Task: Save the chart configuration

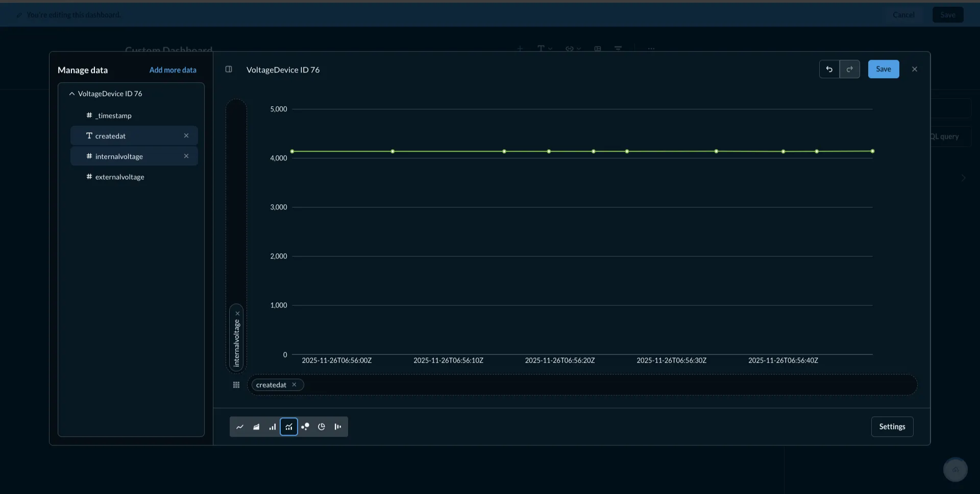Action: [x=883, y=69]
